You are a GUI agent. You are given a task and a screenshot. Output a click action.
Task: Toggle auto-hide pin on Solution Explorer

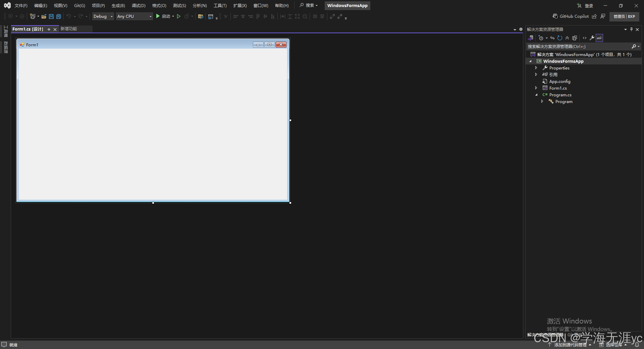tap(631, 29)
